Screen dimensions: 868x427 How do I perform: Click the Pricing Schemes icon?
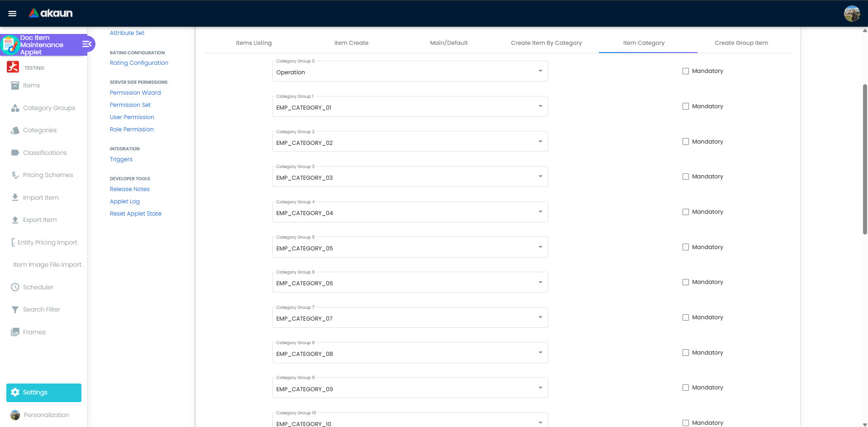pyautogui.click(x=15, y=175)
